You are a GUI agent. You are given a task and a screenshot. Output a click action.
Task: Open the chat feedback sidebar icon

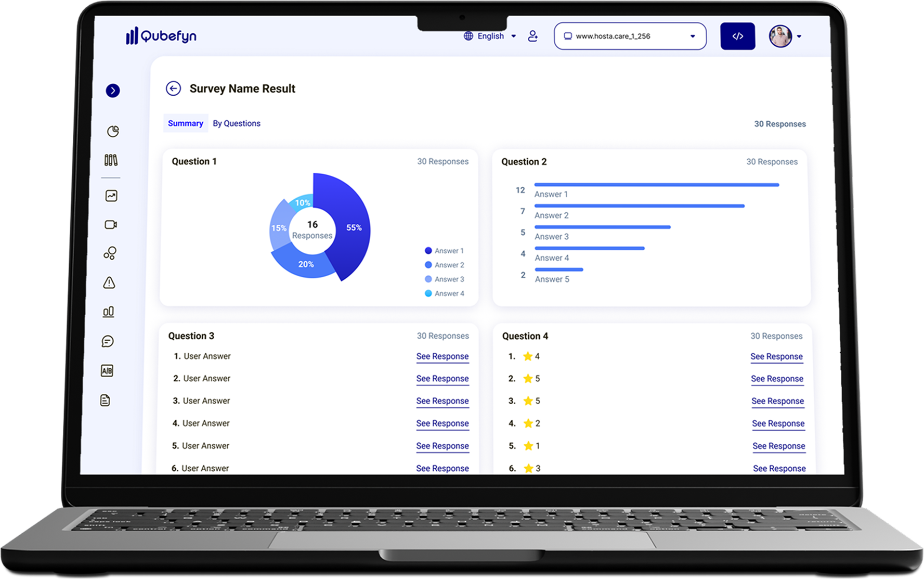(108, 341)
